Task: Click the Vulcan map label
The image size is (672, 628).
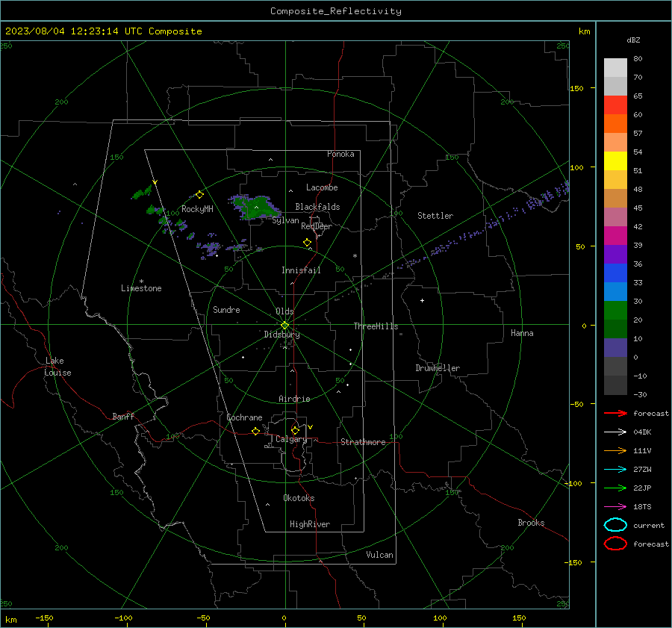Action: pos(380,555)
